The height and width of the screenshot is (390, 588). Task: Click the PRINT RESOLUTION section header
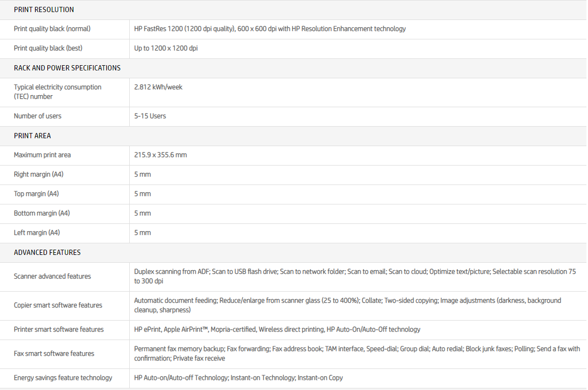coord(44,9)
